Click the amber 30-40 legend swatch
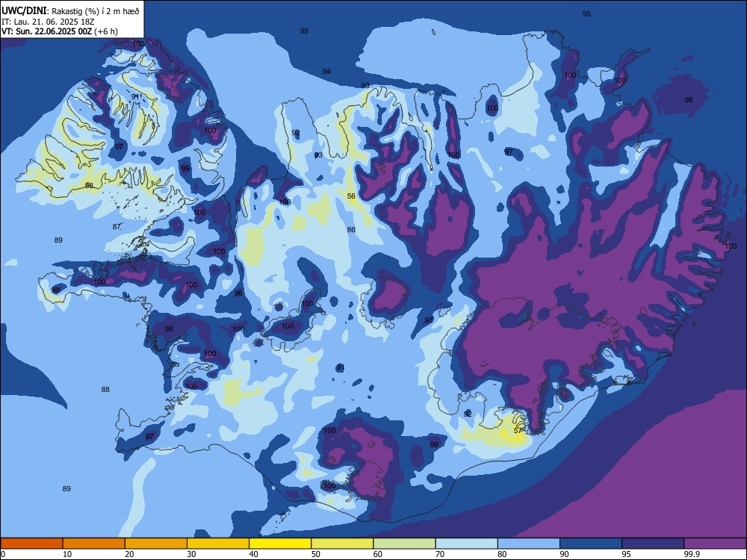Viewport: 747px width, 560px height. pos(218,544)
